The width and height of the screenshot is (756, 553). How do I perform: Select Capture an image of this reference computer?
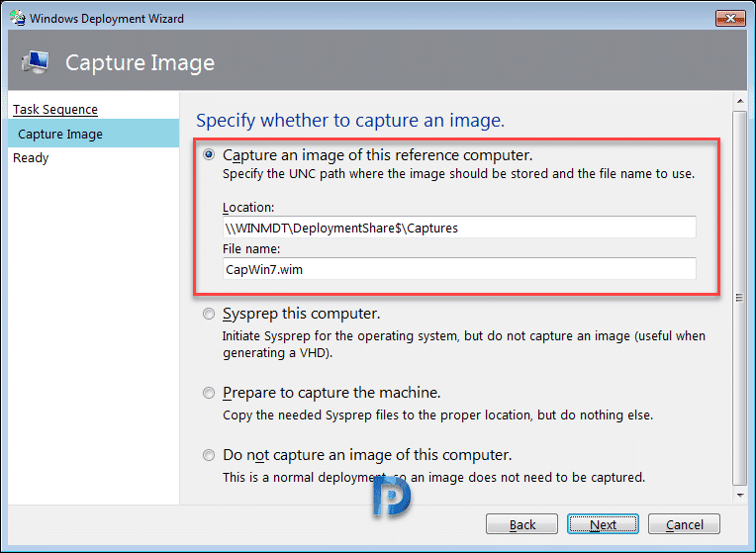[x=209, y=154]
